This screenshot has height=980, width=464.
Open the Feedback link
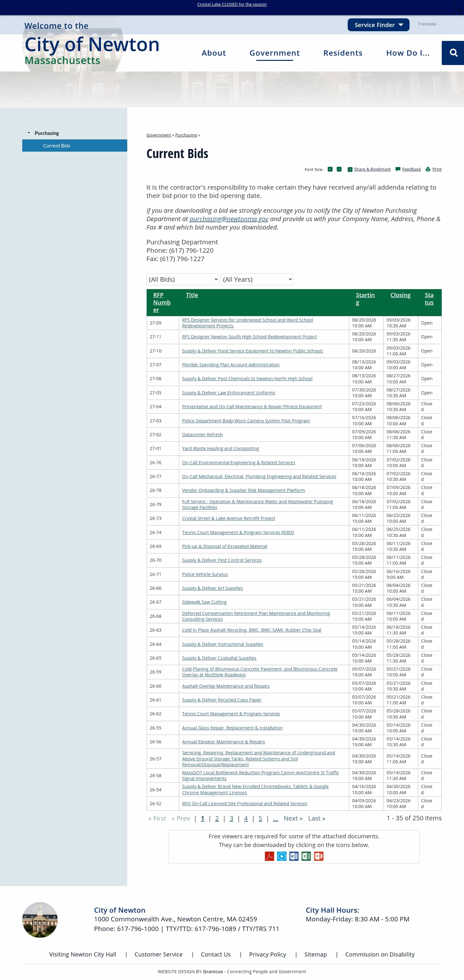411,169
